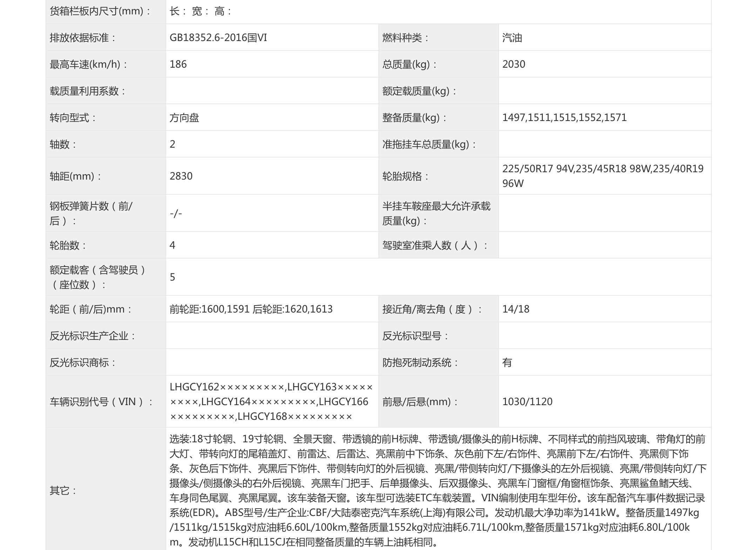Click the 钢板弹簧片数 label
756x550 pixels.
click(91, 213)
